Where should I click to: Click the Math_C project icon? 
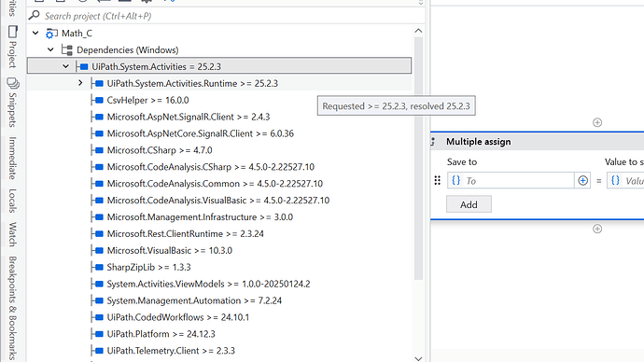click(51, 34)
